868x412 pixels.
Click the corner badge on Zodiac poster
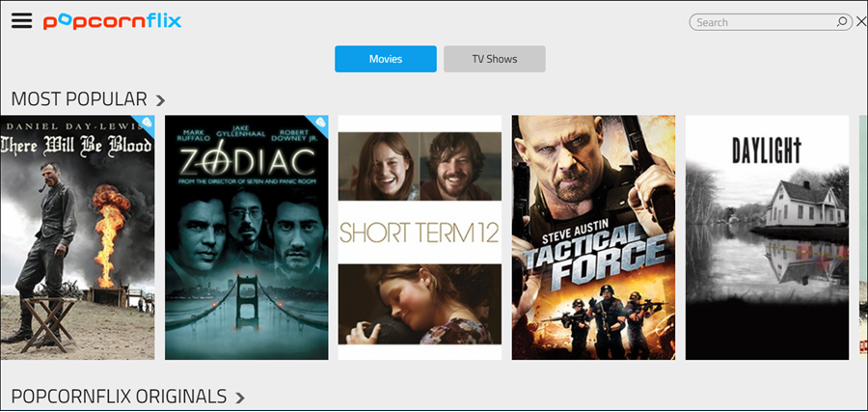click(319, 123)
